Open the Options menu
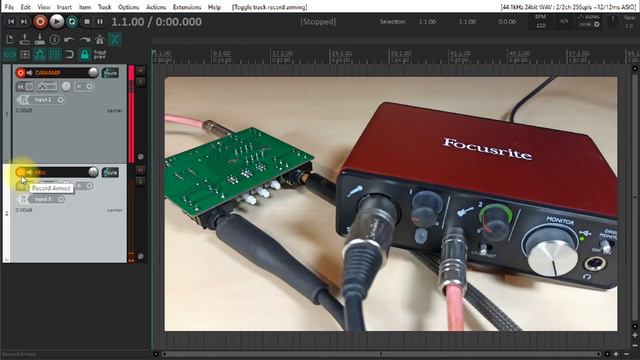 coord(129,7)
